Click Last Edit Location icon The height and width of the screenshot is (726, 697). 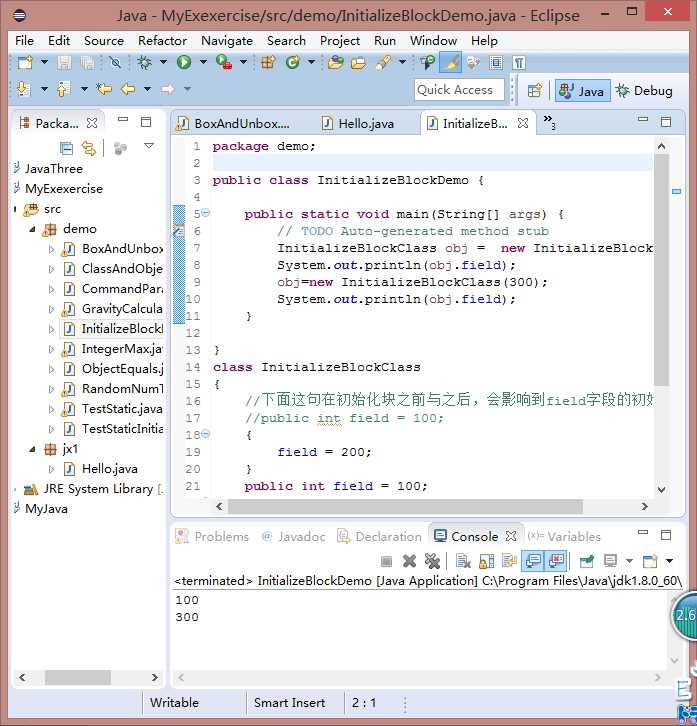pos(104,88)
